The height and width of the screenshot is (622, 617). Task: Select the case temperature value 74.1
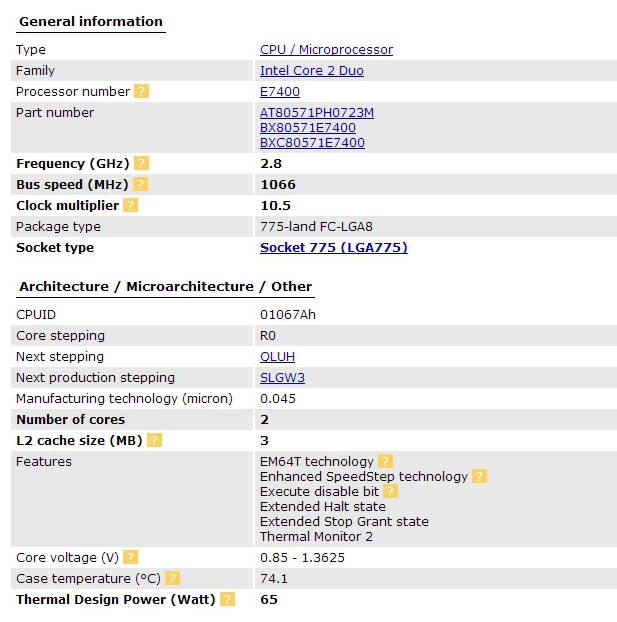click(274, 578)
